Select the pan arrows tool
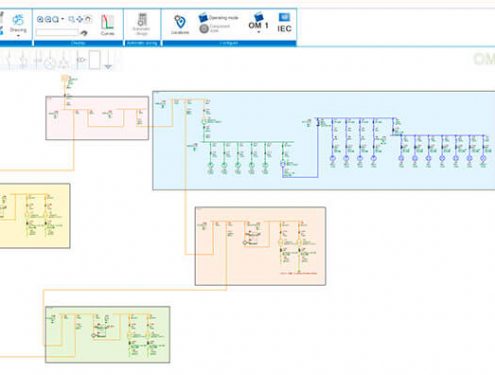Image resolution: width=495 pixels, height=375 pixels. tap(79, 19)
